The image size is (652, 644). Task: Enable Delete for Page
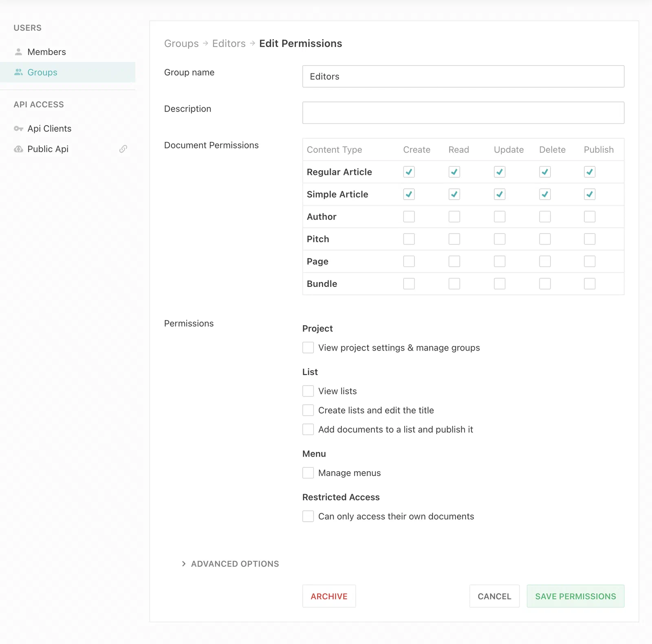tap(545, 261)
